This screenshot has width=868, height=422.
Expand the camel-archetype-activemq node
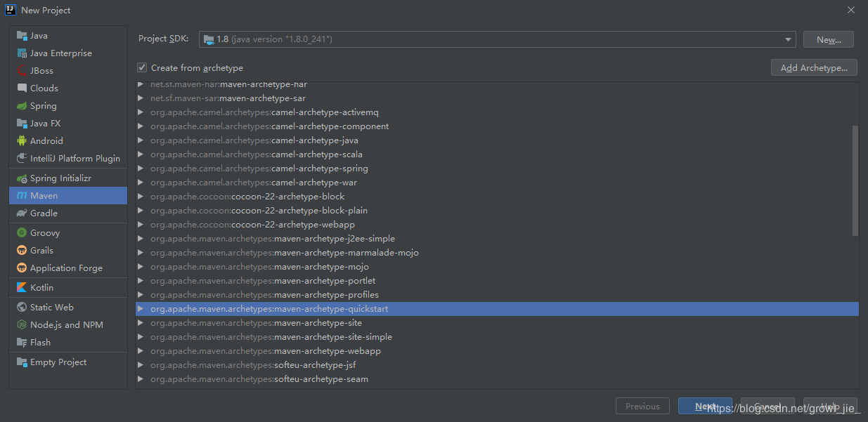[141, 112]
